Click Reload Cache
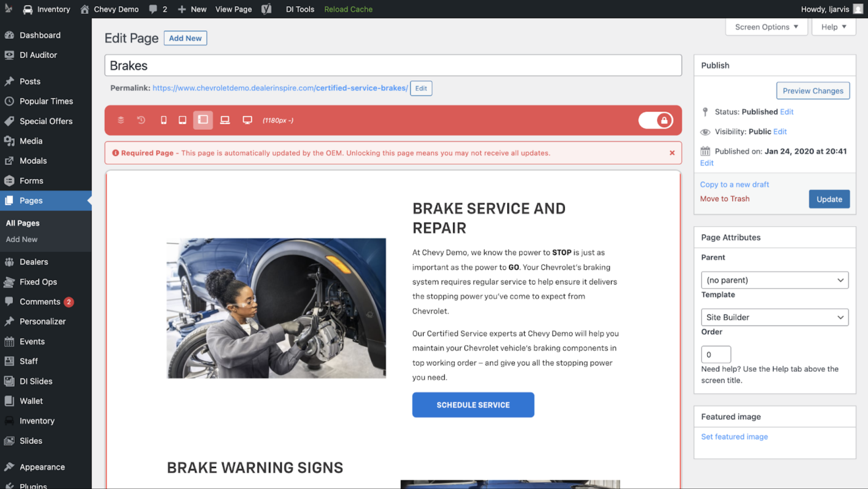Image resolution: width=868 pixels, height=489 pixels. (348, 9)
